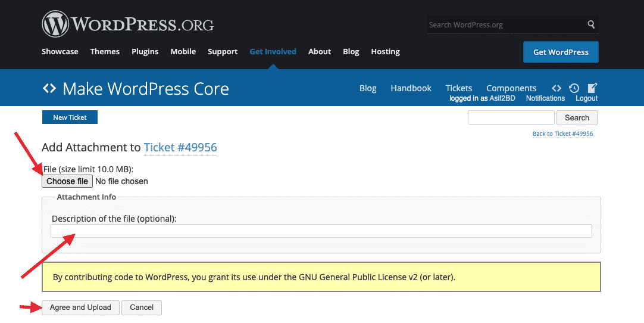Open the Ticket #49956 heading link

point(180,147)
